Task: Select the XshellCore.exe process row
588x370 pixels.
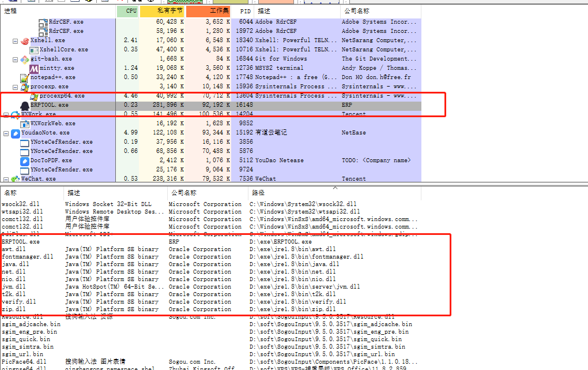Action: click(x=211, y=50)
